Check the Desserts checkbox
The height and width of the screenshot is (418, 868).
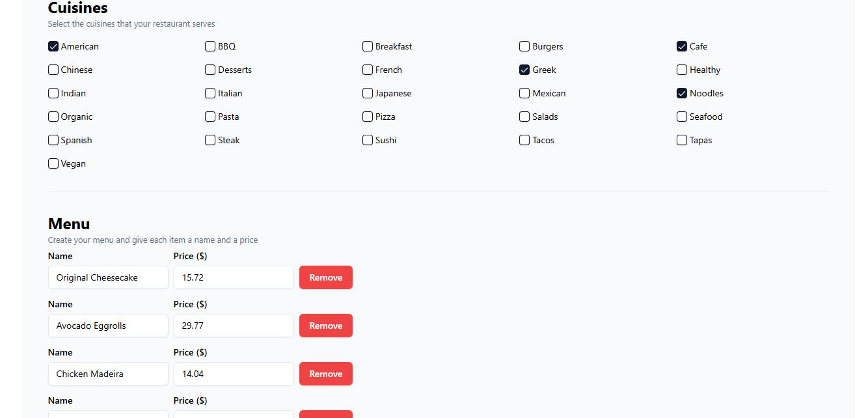[210, 70]
